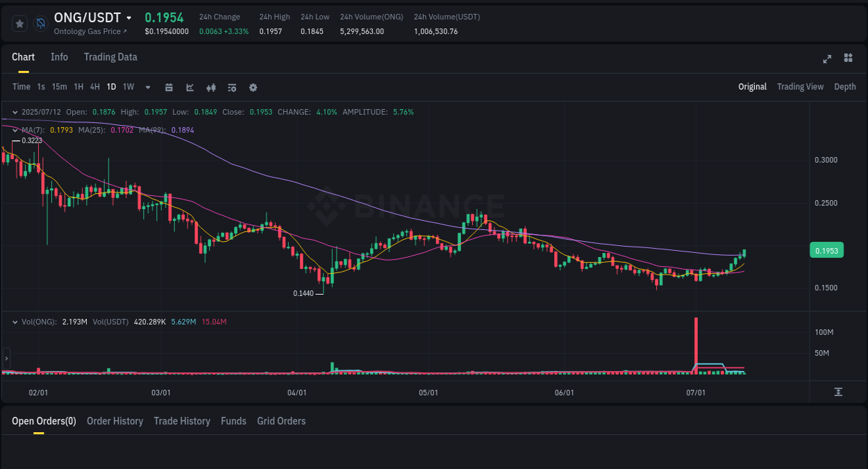Open the date range calendar icon
Screen dimensions: 868x469
pos(169,87)
